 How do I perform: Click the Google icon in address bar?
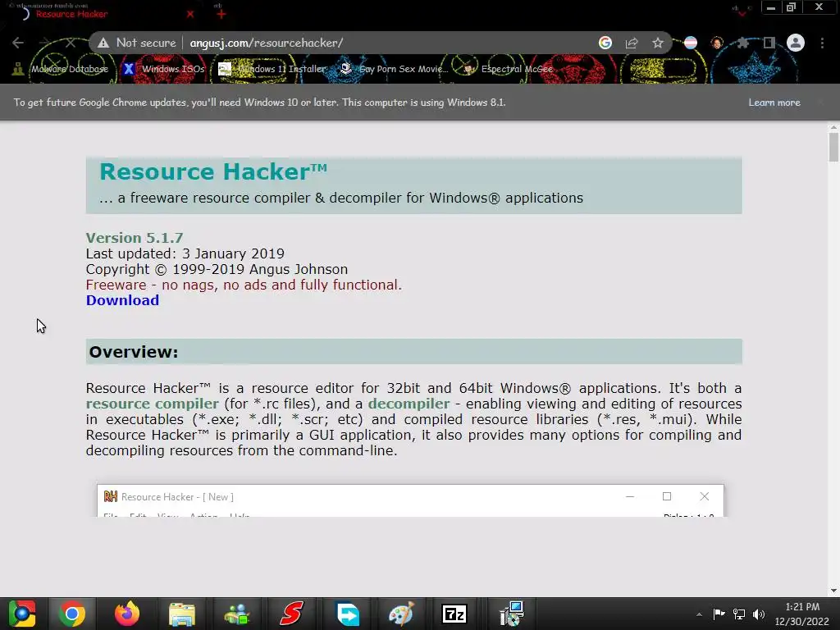[605, 43]
